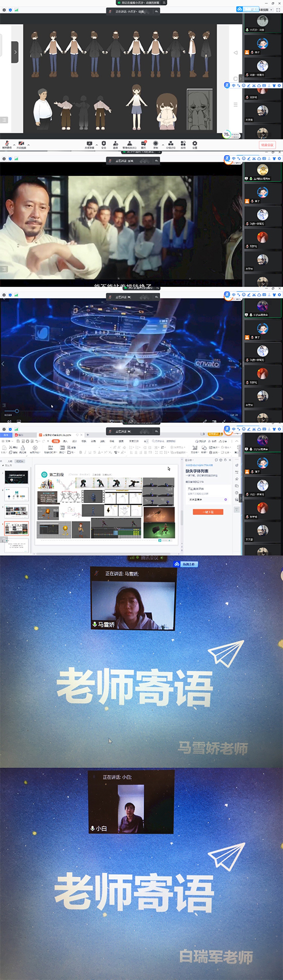Screen dimensions: 283x980
Task: Click the 马雪娇 speaker video tile
Action: [x=133, y=599]
